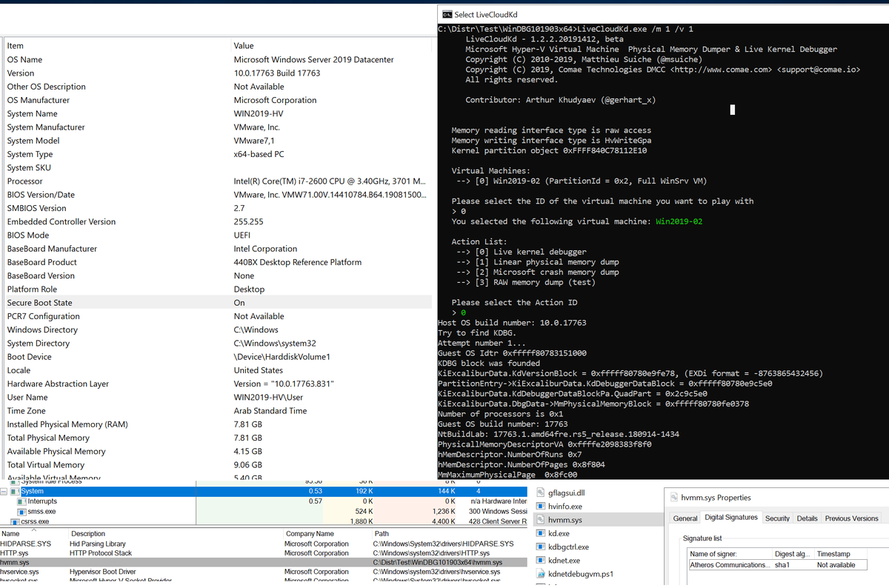Screen dimensions: 889x588
Task: Select the PCR7 Configuration row
Action: coord(218,316)
